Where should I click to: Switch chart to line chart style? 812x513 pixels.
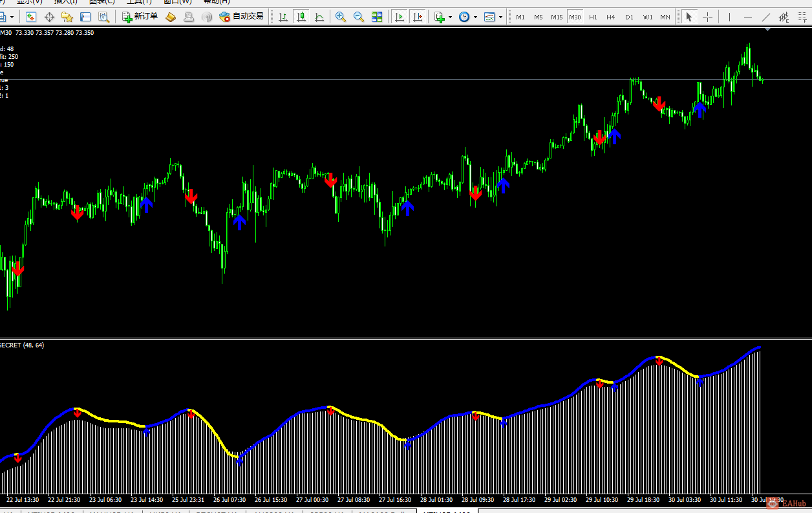(319, 17)
